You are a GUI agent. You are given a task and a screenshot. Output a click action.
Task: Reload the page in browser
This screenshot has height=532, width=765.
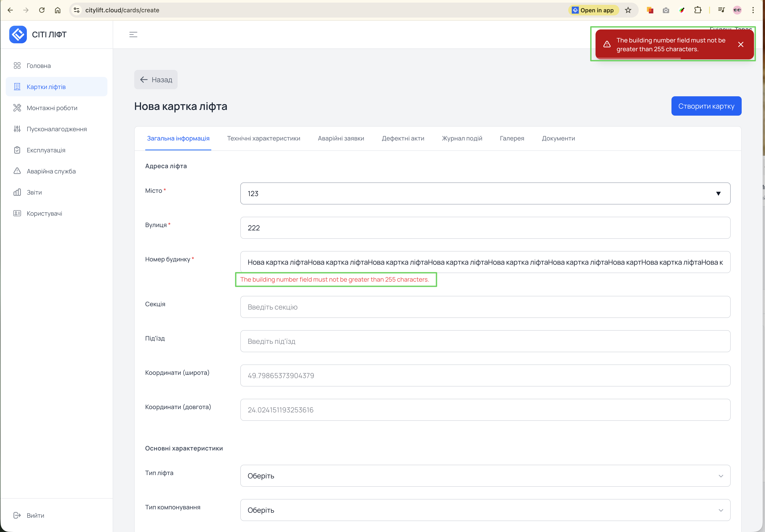pyautogui.click(x=42, y=10)
